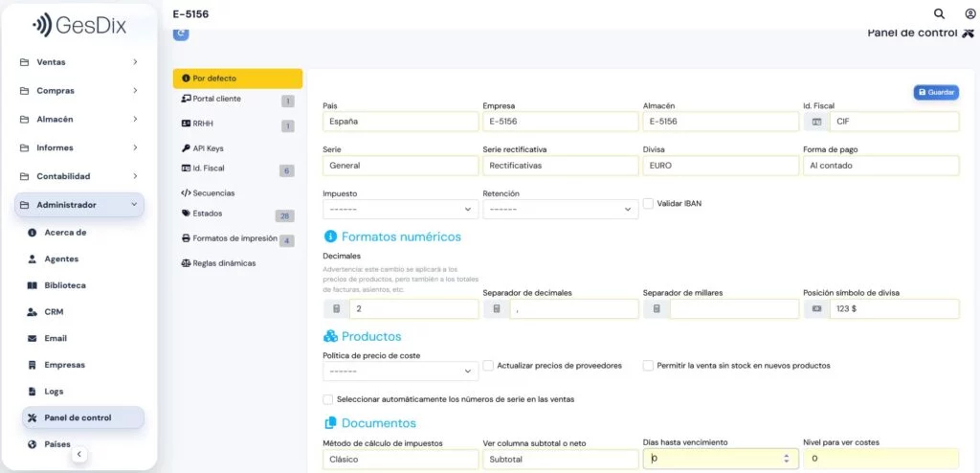Open Acerca de in sidebar
Screen dimensions: 980x473
(x=83, y=232)
